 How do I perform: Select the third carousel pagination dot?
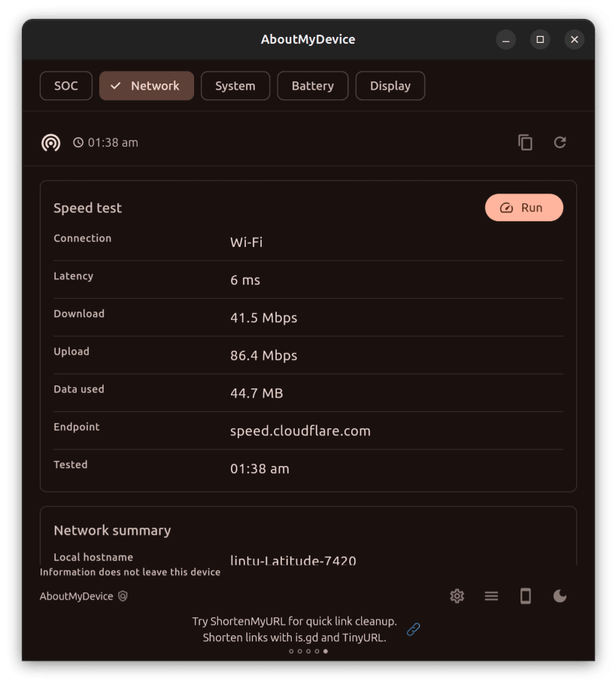pyautogui.click(x=308, y=651)
